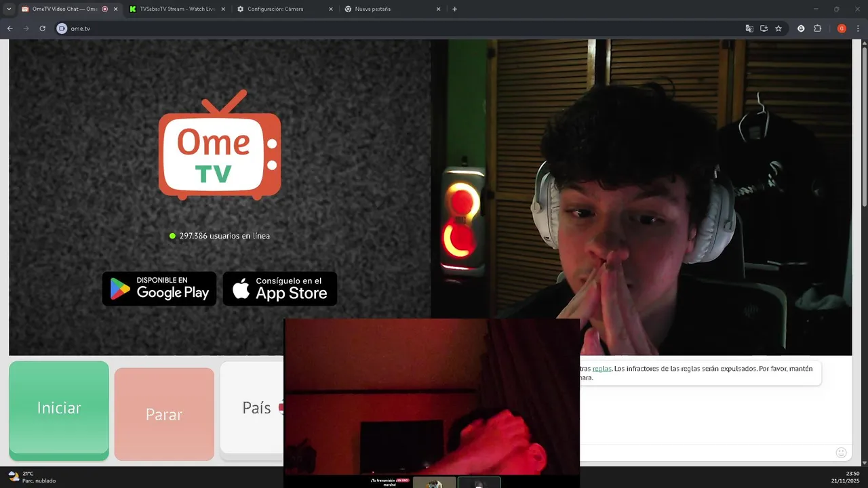Screen dimensions: 868x488
Task: Click the browser forward arrow
Action: (26, 28)
